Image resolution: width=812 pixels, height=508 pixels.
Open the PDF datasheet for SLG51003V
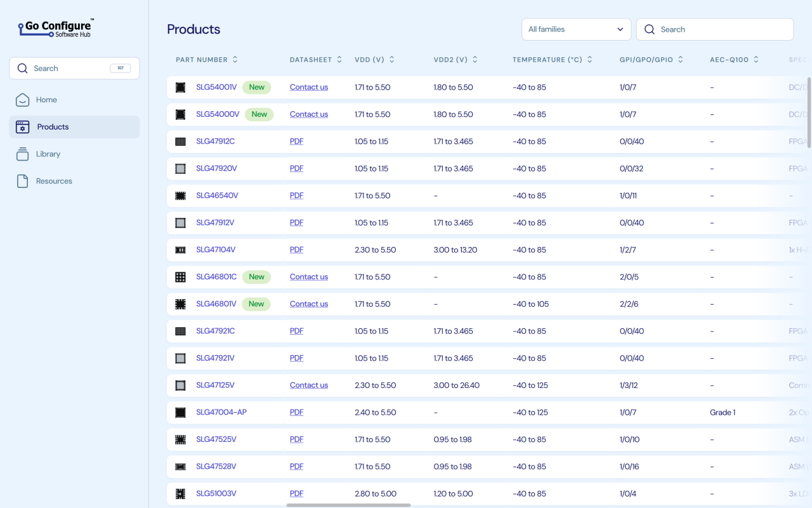click(x=297, y=493)
